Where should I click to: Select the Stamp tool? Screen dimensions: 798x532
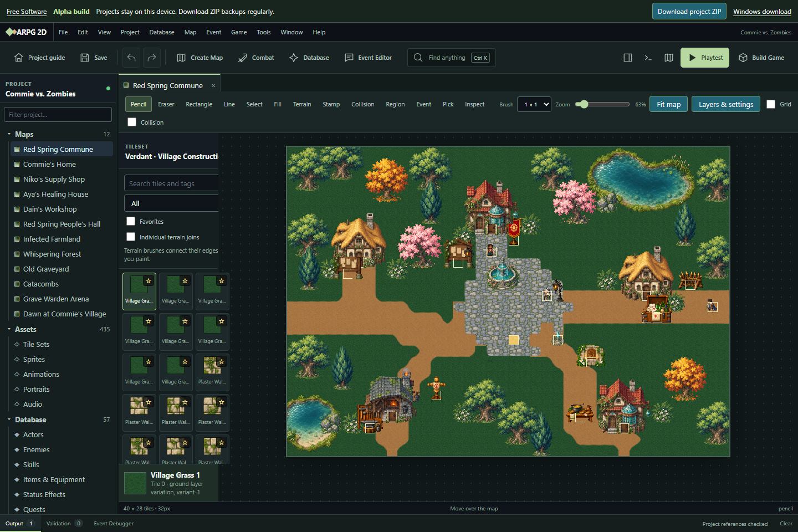coord(331,104)
